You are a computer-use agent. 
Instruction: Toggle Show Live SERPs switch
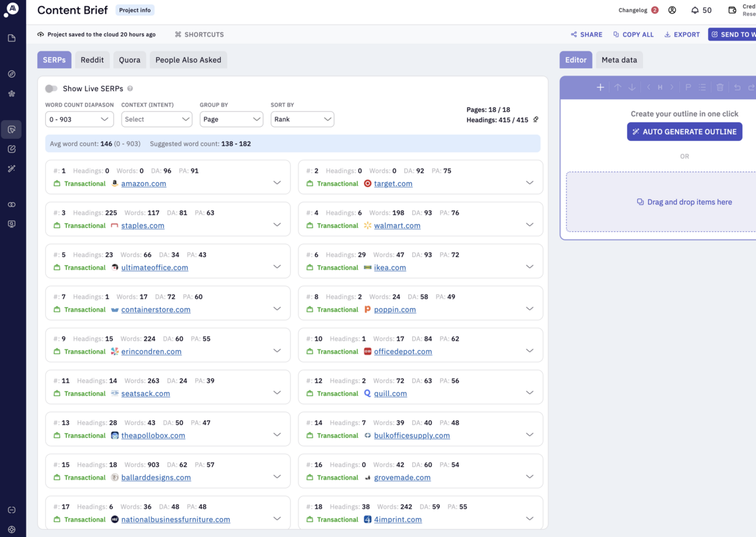(x=51, y=88)
